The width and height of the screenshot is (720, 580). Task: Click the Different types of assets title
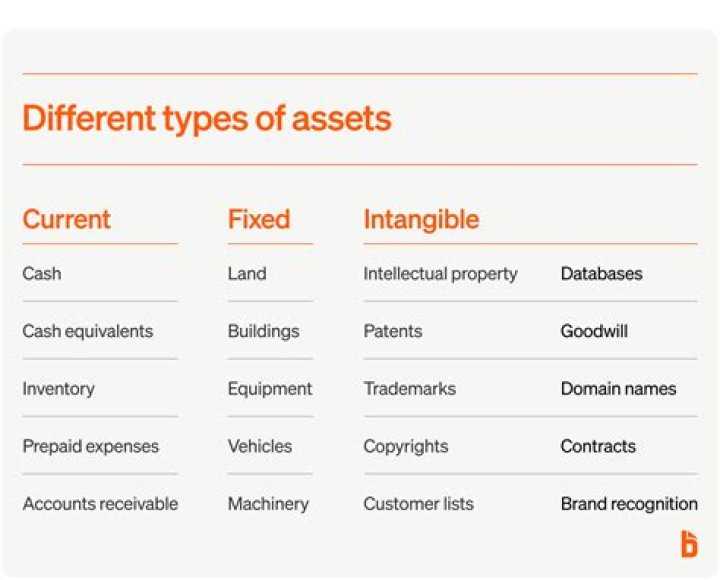coord(206,119)
